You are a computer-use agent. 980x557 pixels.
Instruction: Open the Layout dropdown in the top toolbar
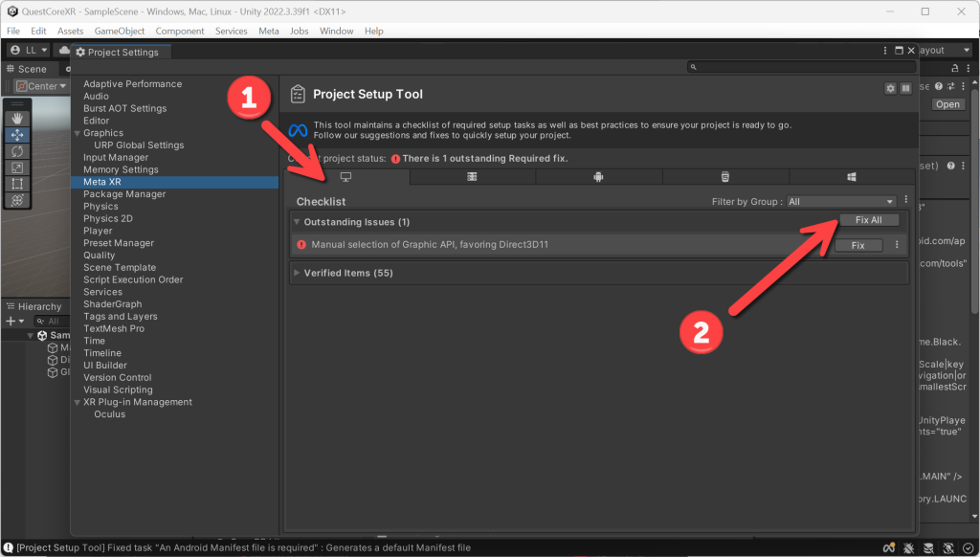945,50
